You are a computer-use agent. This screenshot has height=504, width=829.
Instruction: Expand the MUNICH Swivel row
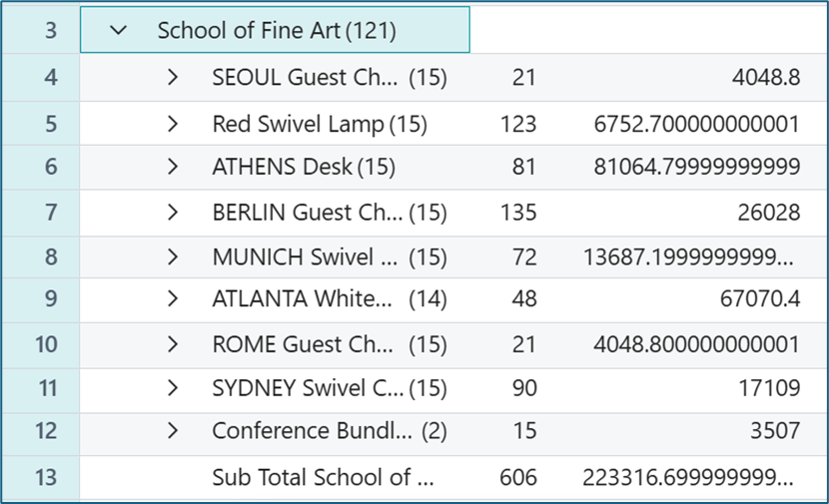[x=173, y=257]
